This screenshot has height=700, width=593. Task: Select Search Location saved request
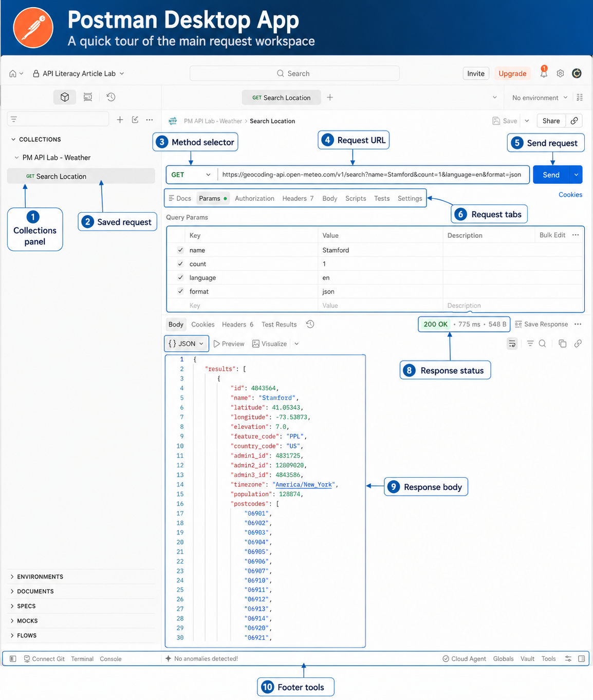(x=81, y=176)
